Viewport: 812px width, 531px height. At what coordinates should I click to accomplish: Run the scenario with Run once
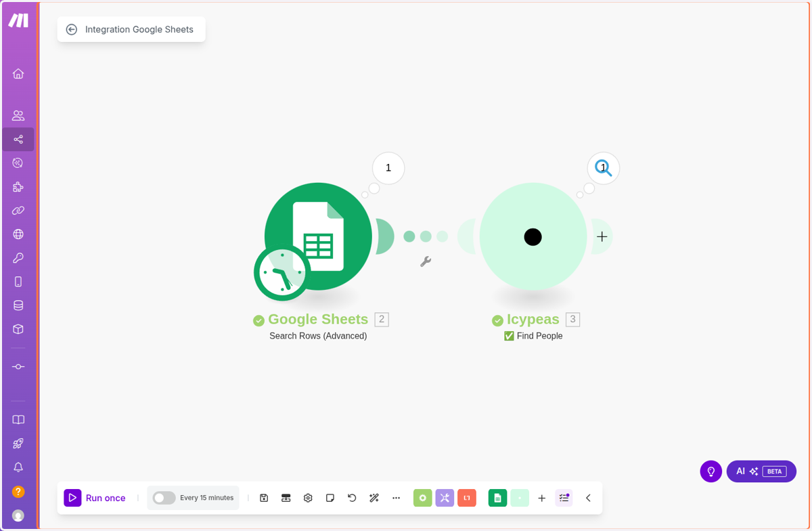(x=95, y=498)
